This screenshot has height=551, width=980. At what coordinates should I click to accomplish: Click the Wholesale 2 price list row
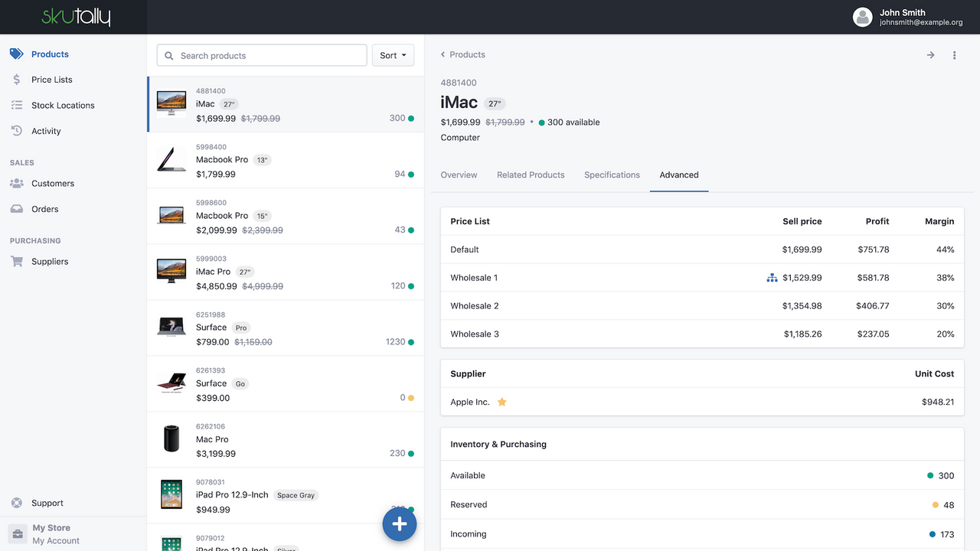click(702, 306)
